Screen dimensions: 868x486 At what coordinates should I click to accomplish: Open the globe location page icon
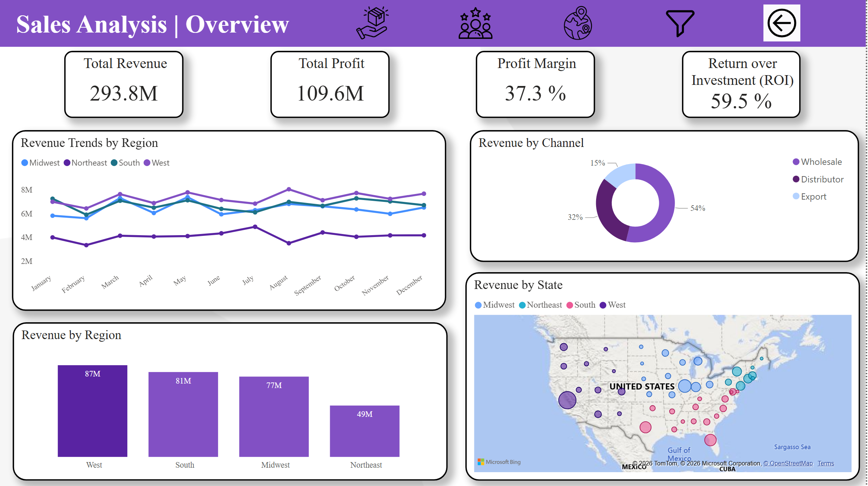(578, 23)
